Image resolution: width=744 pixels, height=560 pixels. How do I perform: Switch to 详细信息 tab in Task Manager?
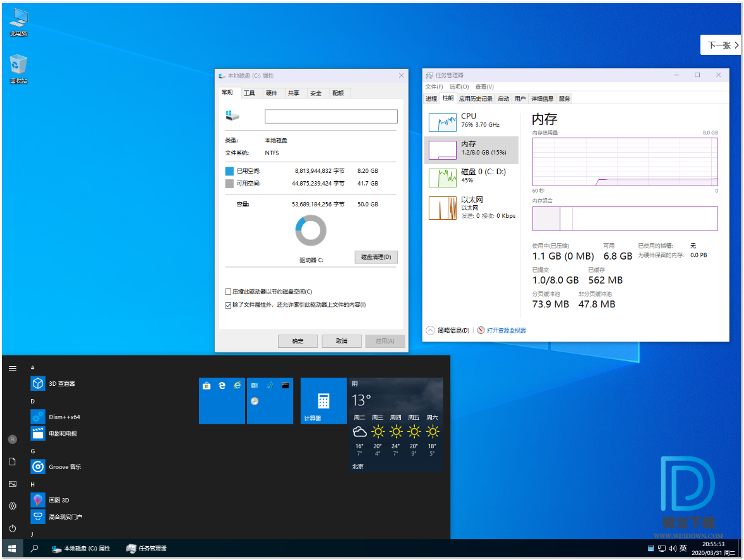[x=543, y=98]
